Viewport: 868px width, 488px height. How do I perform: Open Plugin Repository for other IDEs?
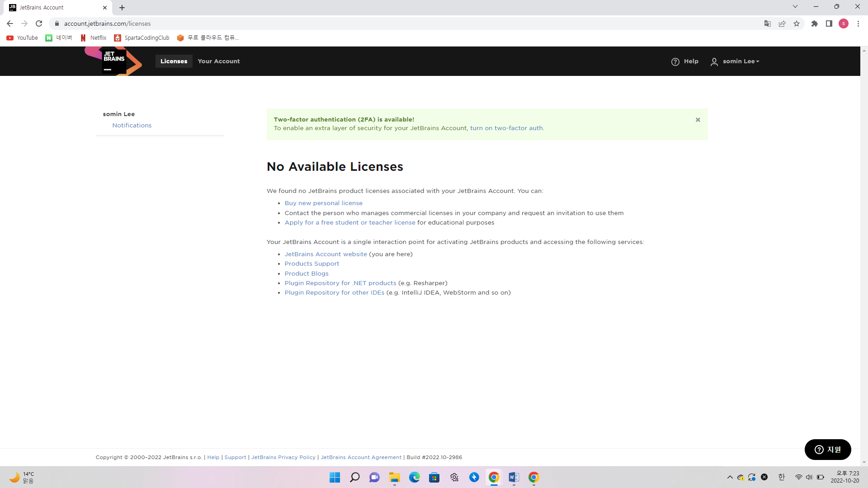335,293
